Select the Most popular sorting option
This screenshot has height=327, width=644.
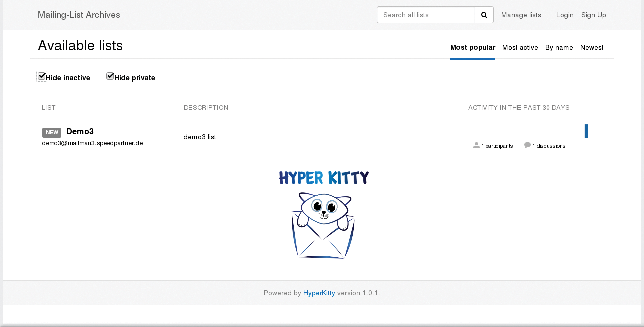473,47
